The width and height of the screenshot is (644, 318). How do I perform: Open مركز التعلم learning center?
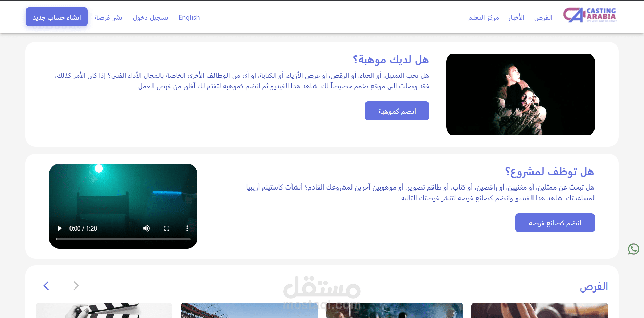(x=484, y=17)
